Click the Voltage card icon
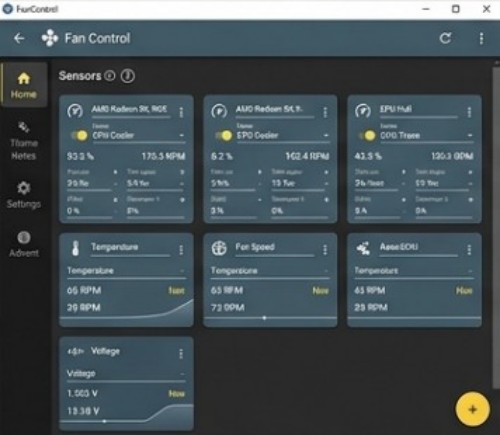500x435 pixels. 75,351
